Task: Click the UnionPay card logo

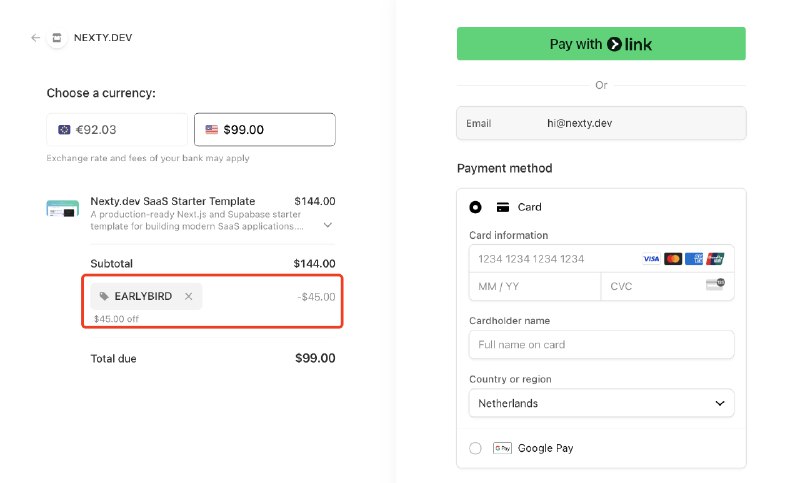Action: click(x=715, y=259)
